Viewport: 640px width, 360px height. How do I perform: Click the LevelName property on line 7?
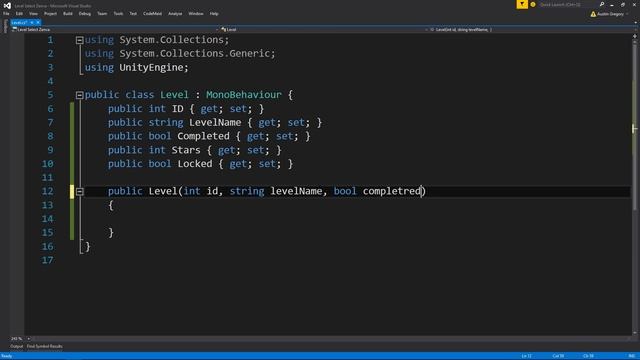click(215, 122)
